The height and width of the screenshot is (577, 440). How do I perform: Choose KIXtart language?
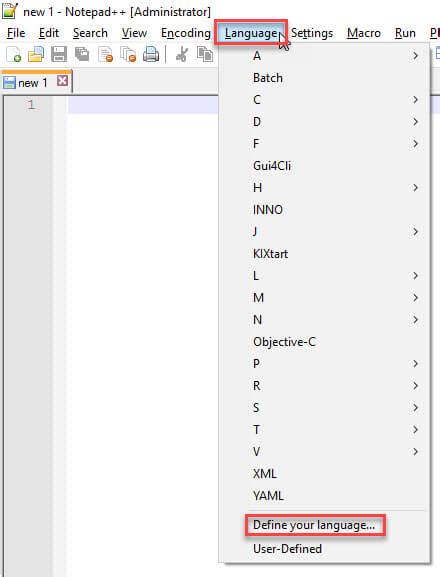[324, 254]
